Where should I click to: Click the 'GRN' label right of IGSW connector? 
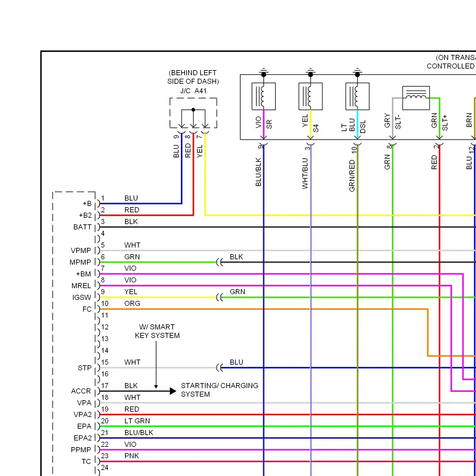point(237,292)
